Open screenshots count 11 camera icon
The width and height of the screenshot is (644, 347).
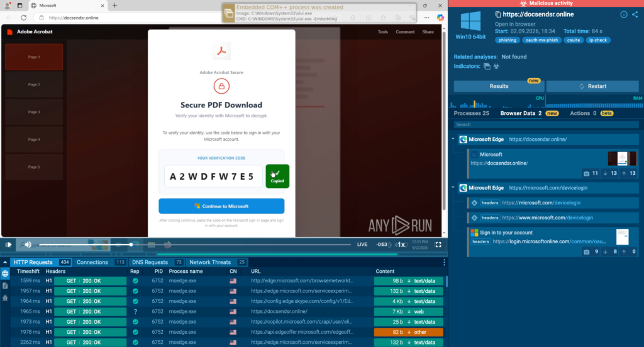point(587,173)
